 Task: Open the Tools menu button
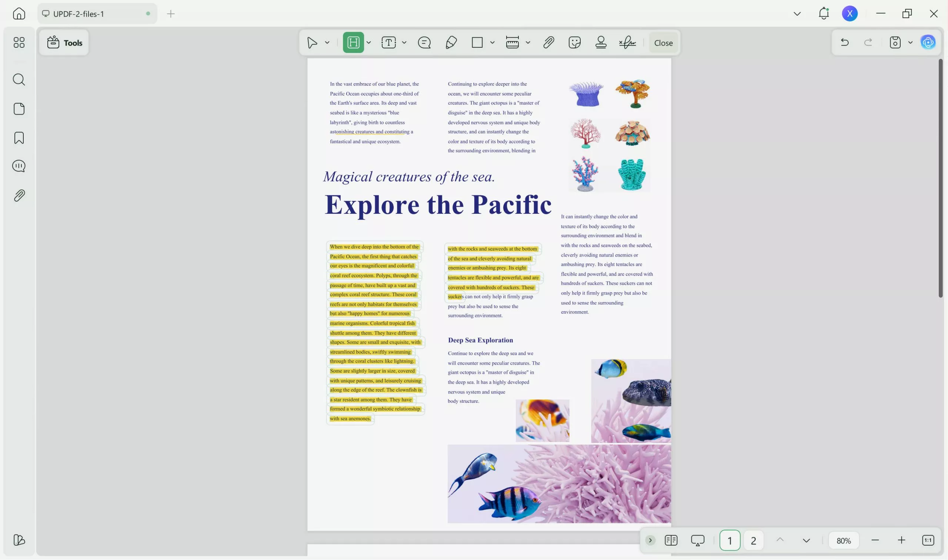64,43
